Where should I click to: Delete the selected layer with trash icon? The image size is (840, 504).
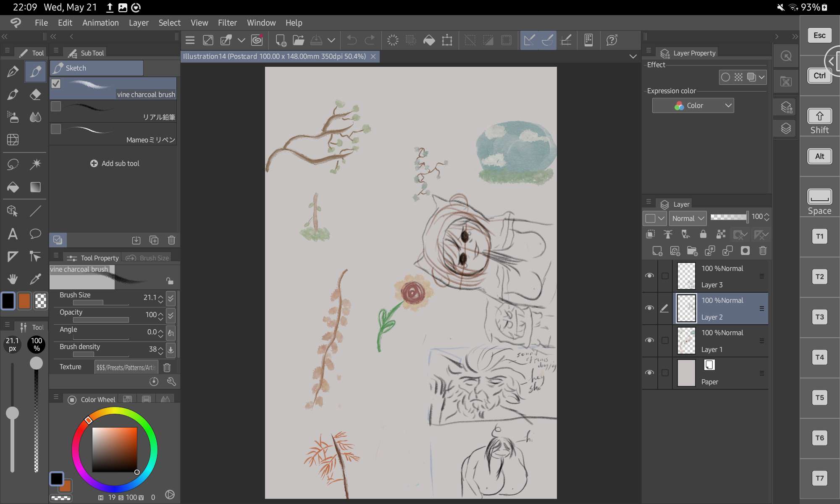point(763,251)
